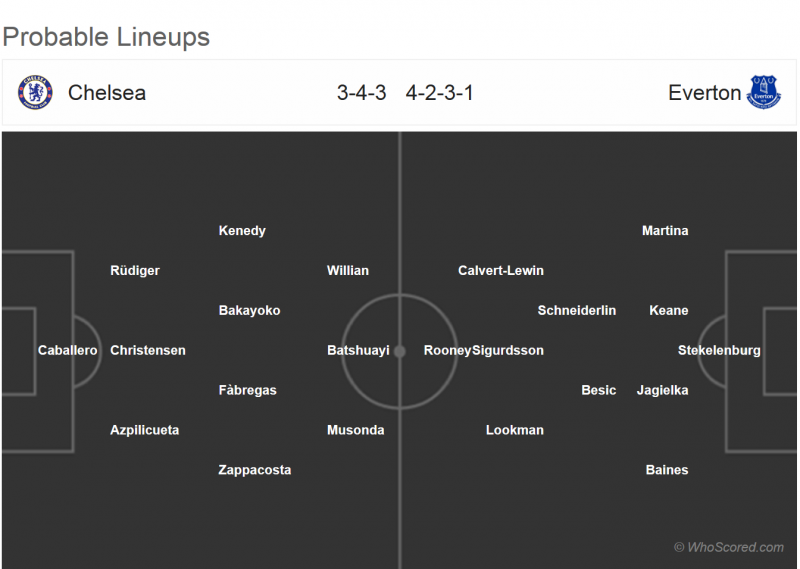Image resolution: width=800 pixels, height=569 pixels.
Task: Click the Chelsea club crest icon
Action: coord(35,93)
